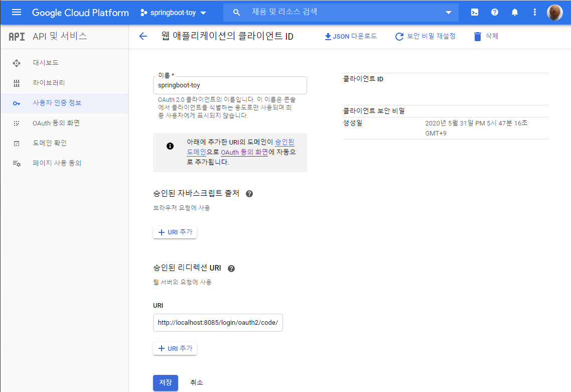Click the domain verification checkbox icon
Image resolution: width=571 pixels, height=392 pixels.
point(17,144)
